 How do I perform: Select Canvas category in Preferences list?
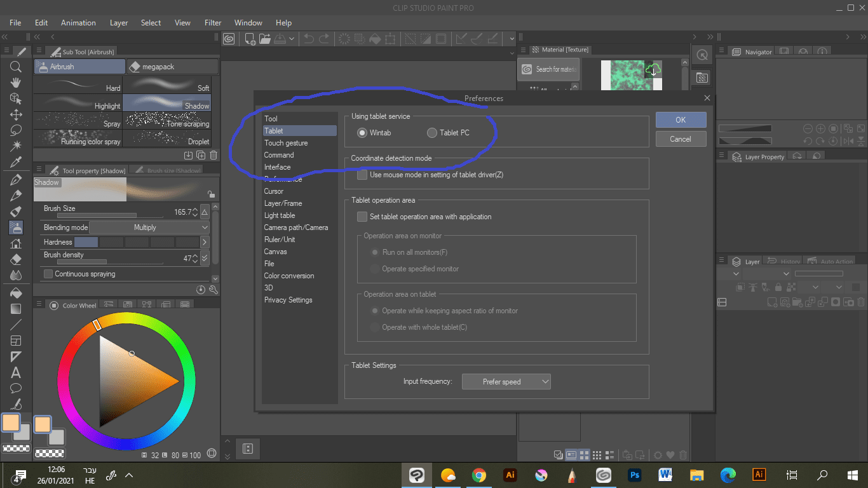click(276, 252)
